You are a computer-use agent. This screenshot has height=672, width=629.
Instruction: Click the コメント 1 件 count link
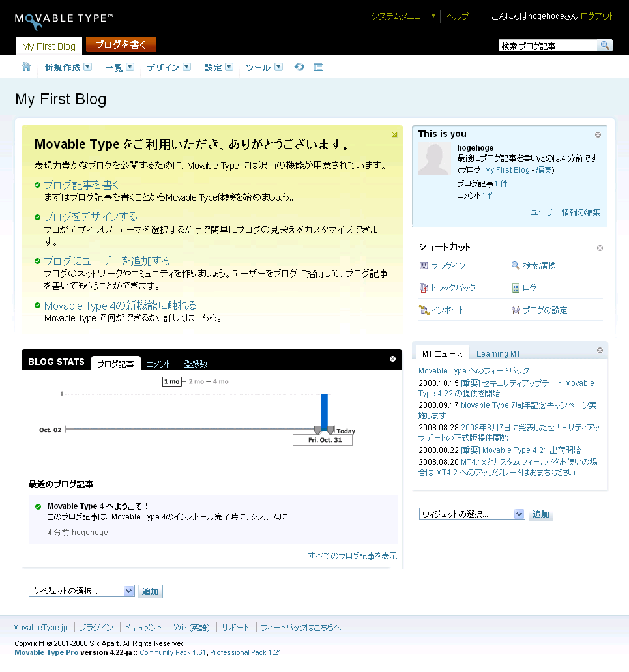(x=488, y=196)
